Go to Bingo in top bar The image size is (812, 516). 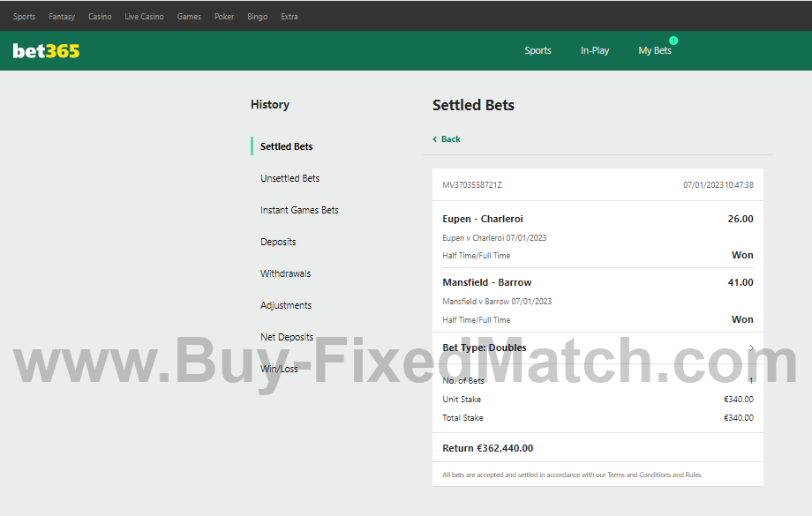[257, 17]
